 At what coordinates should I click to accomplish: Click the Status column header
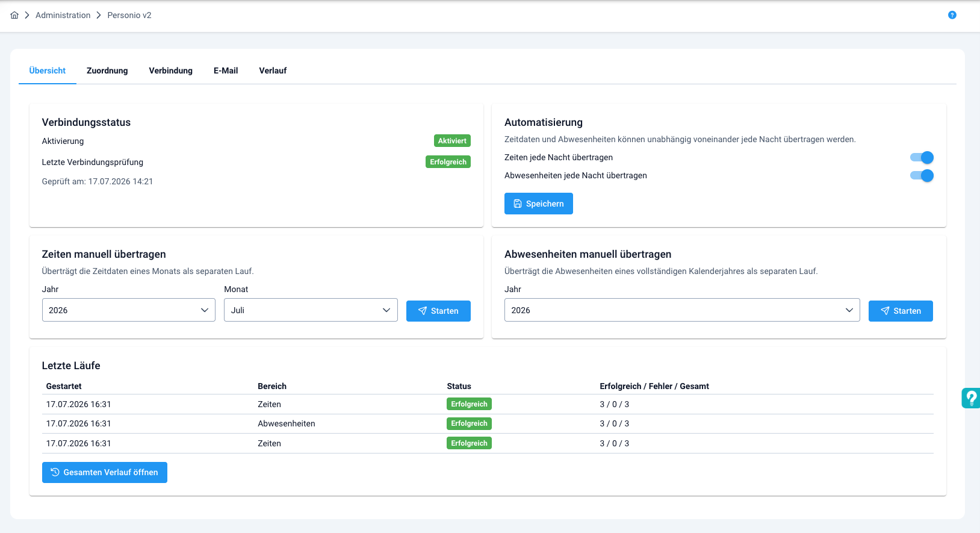(459, 386)
